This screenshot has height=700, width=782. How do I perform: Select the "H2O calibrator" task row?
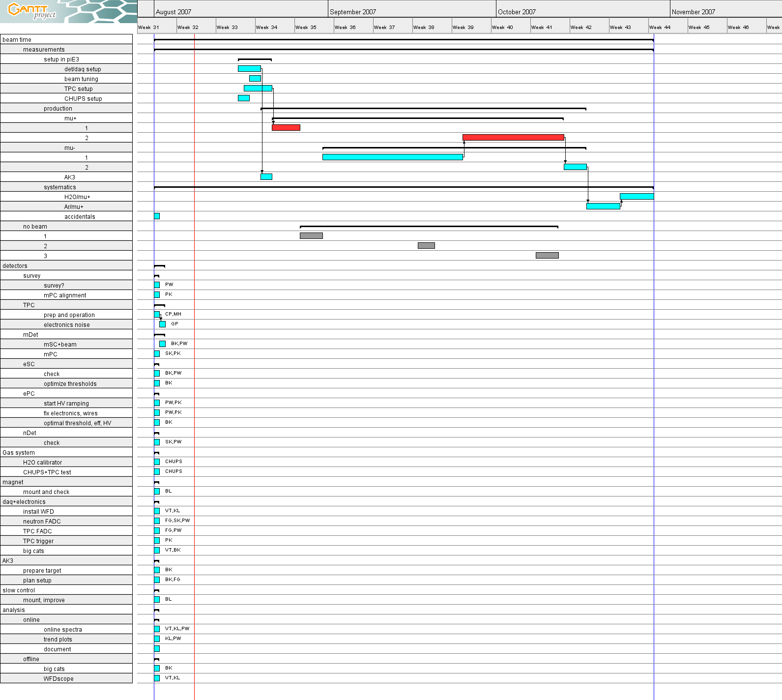[x=42, y=463]
